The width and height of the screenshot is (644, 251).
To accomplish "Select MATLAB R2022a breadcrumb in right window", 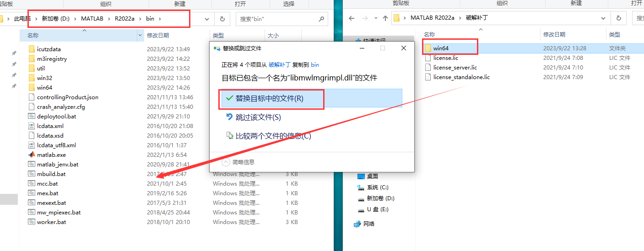I will point(432,18).
